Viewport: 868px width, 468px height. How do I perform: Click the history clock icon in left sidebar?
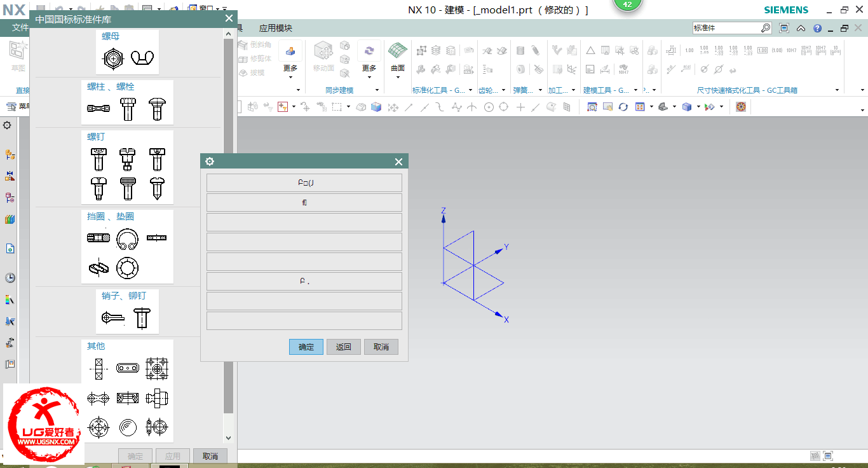point(10,278)
